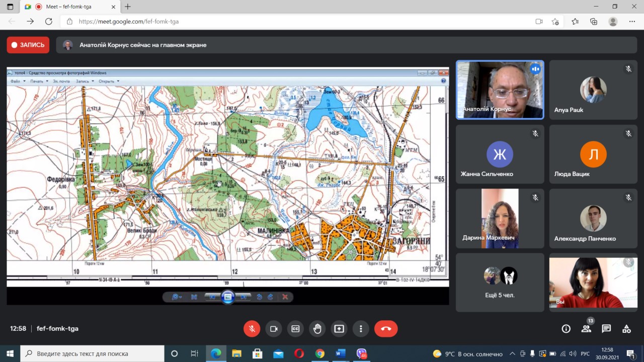Unmute the microphone in the Meet toolbar
This screenshot has width=644, height=362.
252,329
